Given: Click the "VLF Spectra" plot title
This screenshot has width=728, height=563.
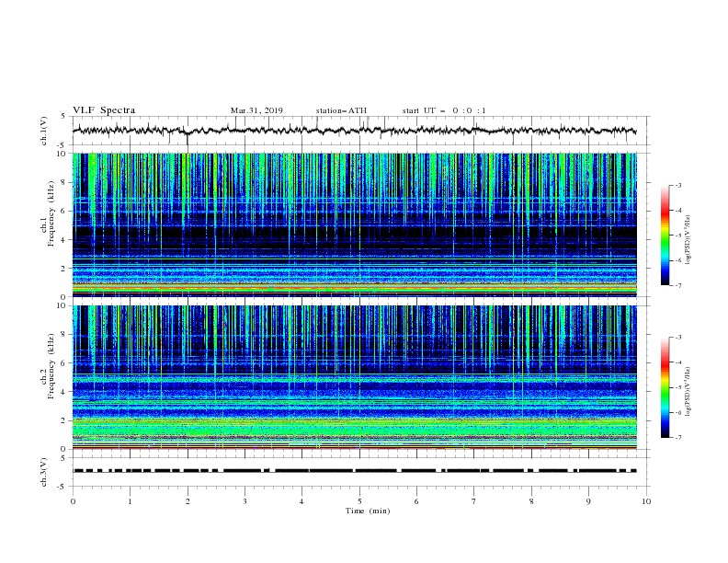Looking at the screenshot, I should [x=104, y=110].
